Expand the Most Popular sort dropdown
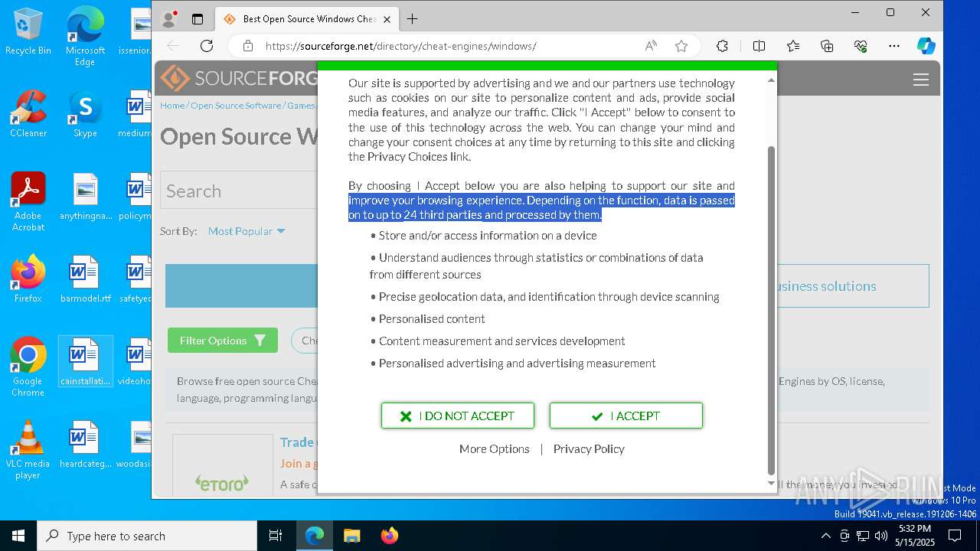Image resolution: width=980 pixels, height=551 pixels. pos(247,231)
